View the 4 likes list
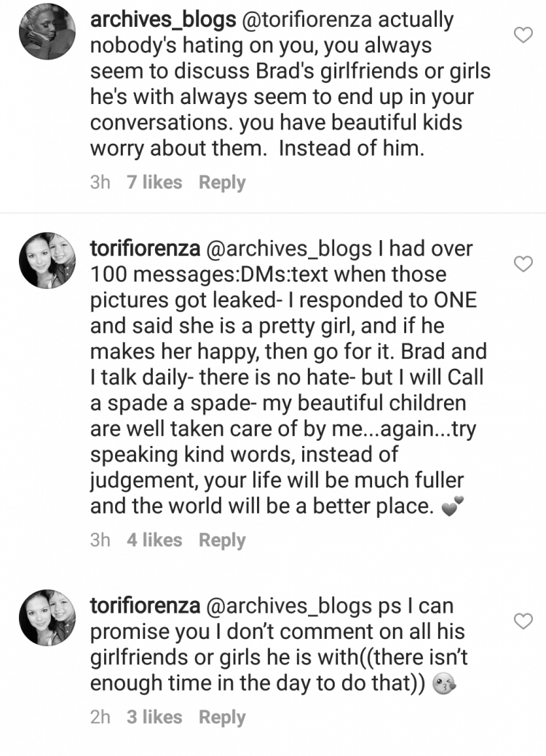546x756 pixels. [x=154, y=539]
